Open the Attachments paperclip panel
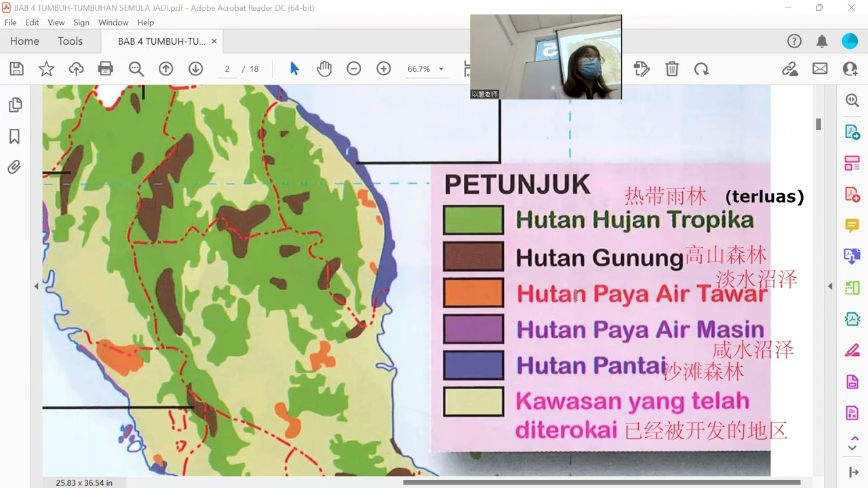This screenshot has height=488, width=868. coord(15,167)
